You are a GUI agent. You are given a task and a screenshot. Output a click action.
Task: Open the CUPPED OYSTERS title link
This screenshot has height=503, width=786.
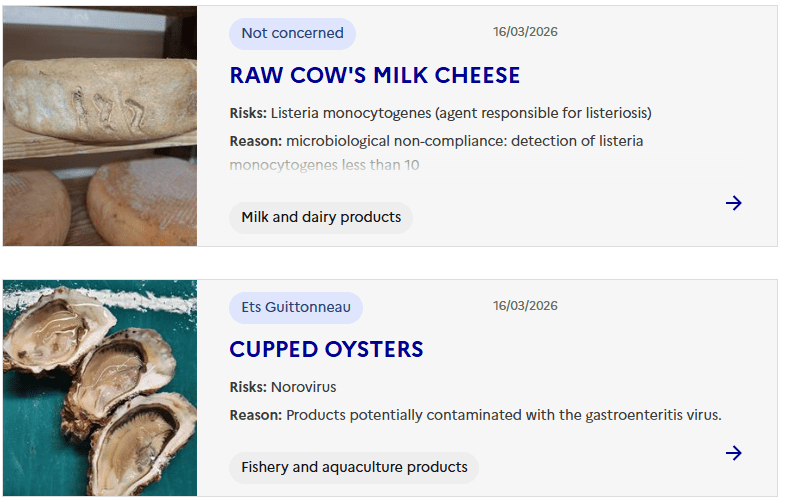click(326, 349)
